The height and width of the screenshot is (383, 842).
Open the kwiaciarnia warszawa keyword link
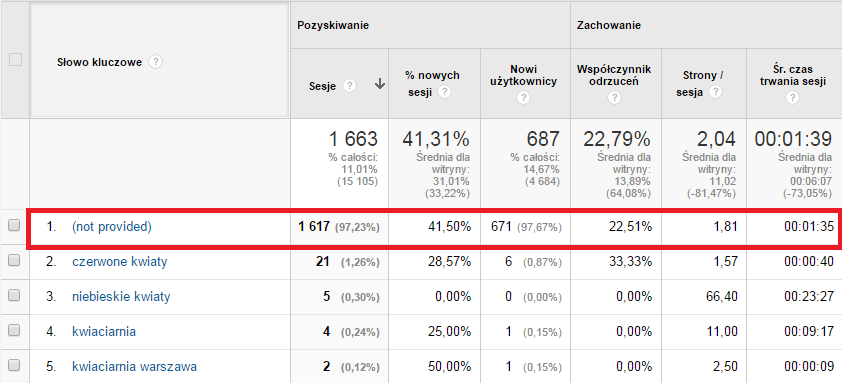(x=134, y=367)
